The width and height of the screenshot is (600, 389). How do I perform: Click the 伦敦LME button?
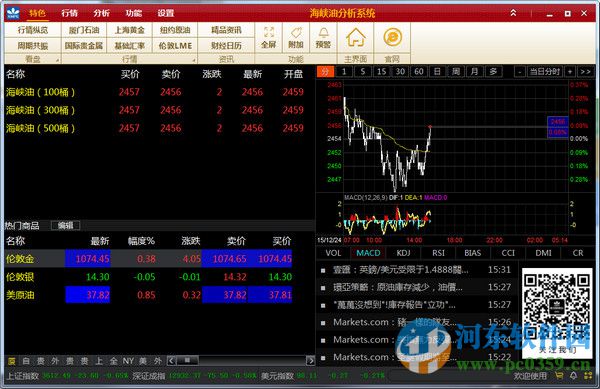click(x=175, y=46)
